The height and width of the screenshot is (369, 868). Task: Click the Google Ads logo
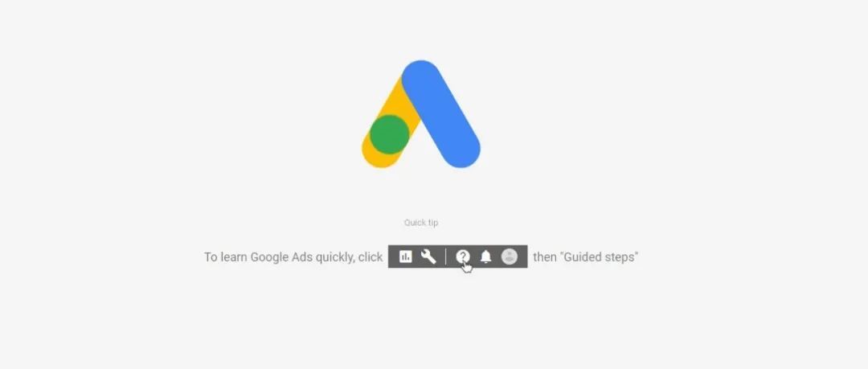point(420,114)
